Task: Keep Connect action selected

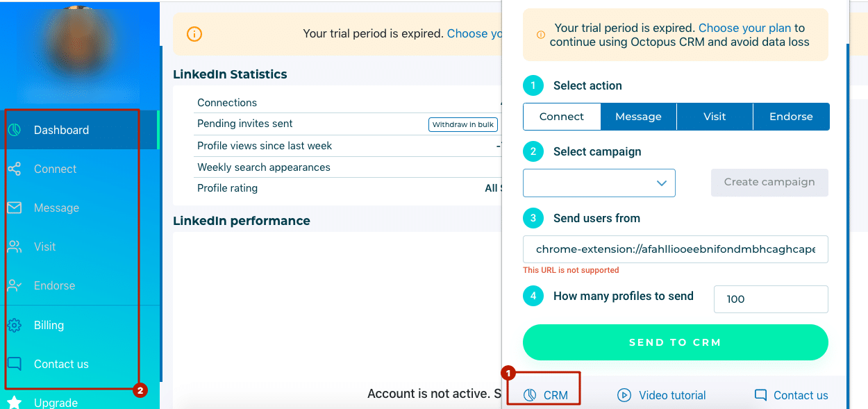Action: 562,116
